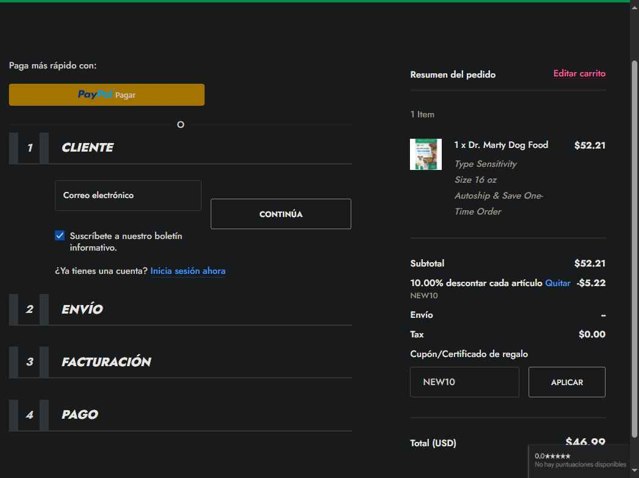This screenshot has width=639, height=478.
Task: Focus the Correo electrónico field
Action: pos(128,195)
